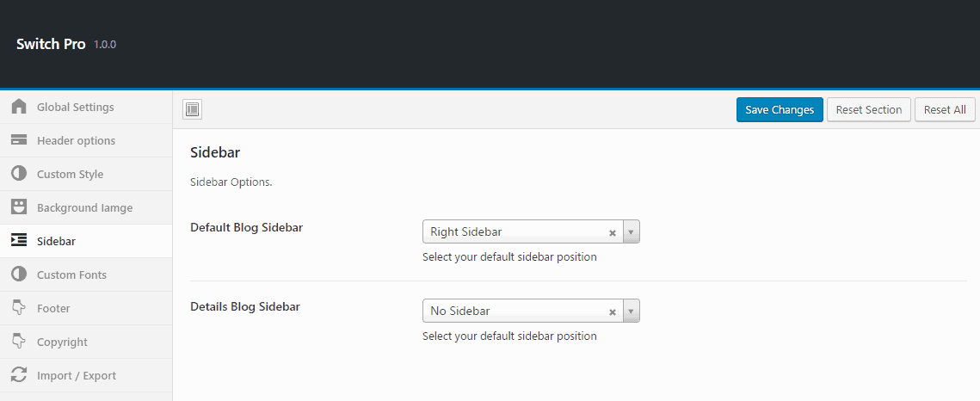Clear the No Sidebar selection
Screen dimensions: 980x401
click(x=613, y=312)
